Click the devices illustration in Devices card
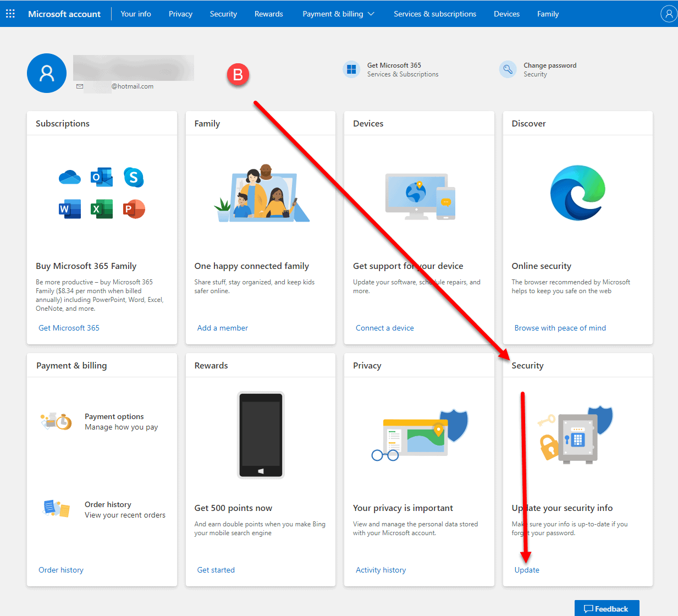 tap(420, 197)
